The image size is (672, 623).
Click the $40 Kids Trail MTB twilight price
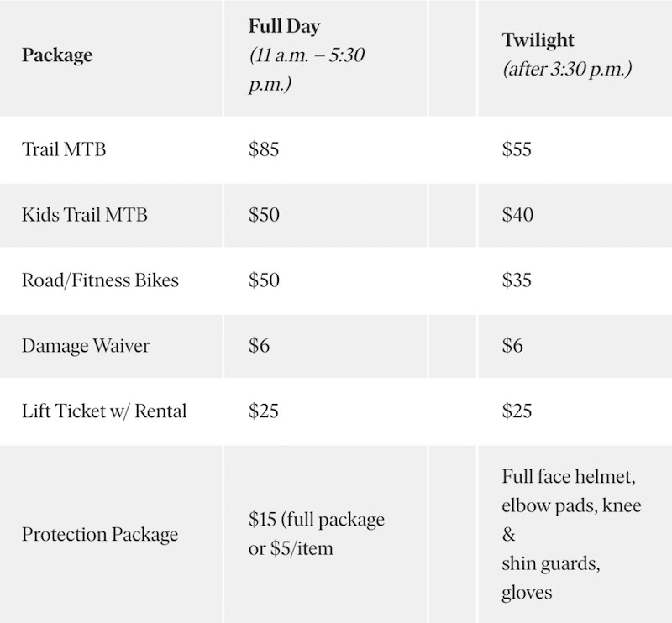pos(517,215)
